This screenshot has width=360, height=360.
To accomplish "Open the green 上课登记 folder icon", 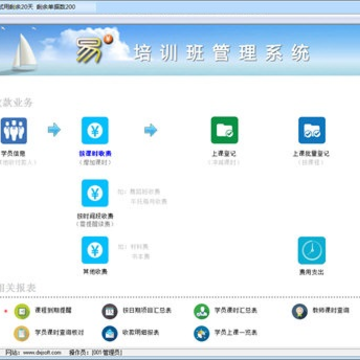I will (x=224, y=130).
